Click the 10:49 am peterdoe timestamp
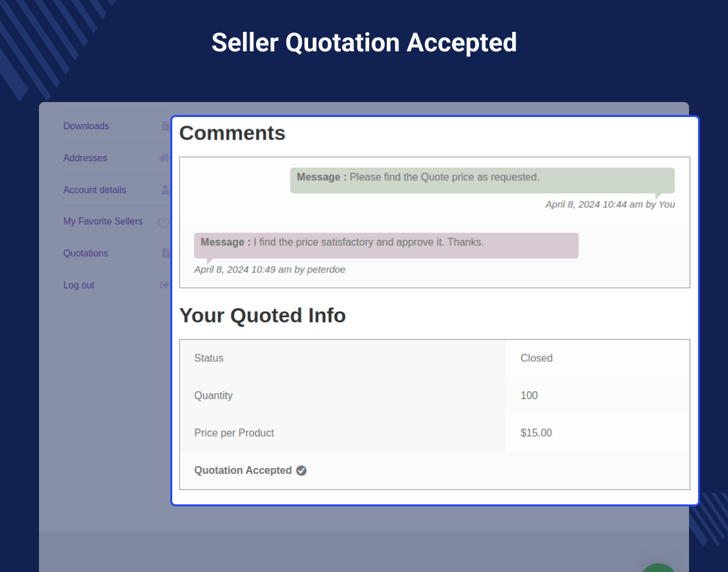Viewport: 728px width, 572px height. 270,270
